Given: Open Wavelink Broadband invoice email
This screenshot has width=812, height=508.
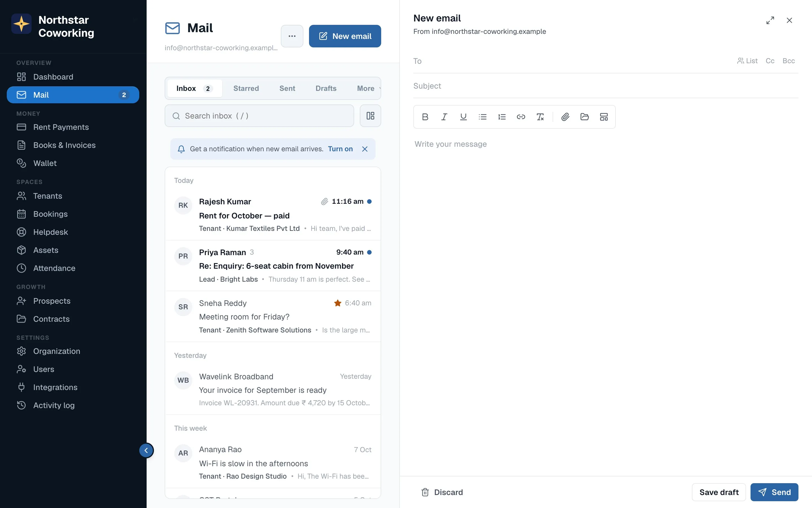Looking at the screenshot, I should 273,390.
